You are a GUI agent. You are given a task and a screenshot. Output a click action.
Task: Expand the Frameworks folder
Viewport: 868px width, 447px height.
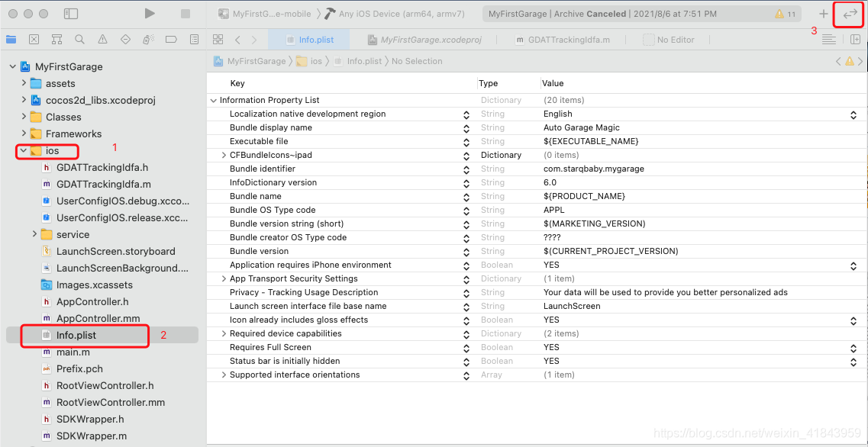click(23, 133)
